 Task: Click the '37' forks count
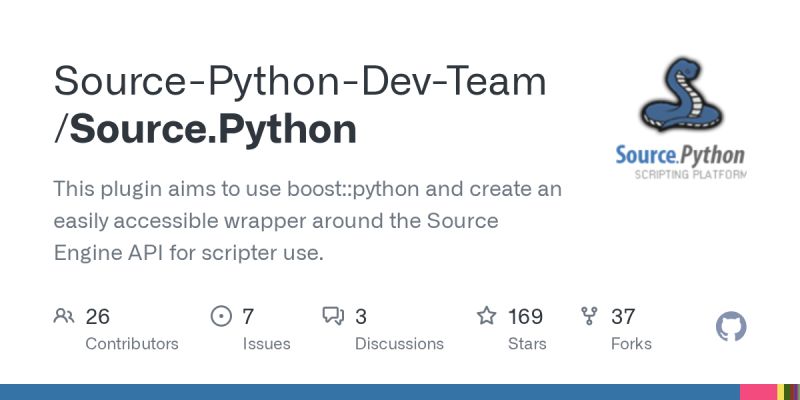tap(623, 317)
